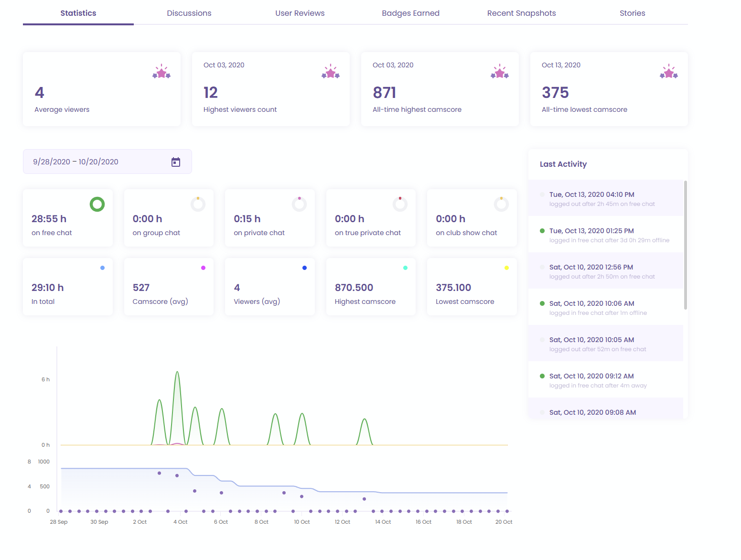Click the ring icon on club show chat card

[x=501, y=204]
